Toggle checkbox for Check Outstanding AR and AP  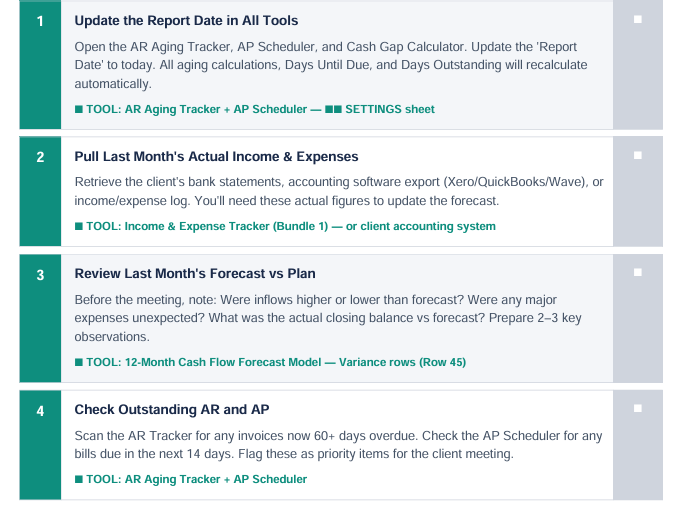tap(638, 408)
